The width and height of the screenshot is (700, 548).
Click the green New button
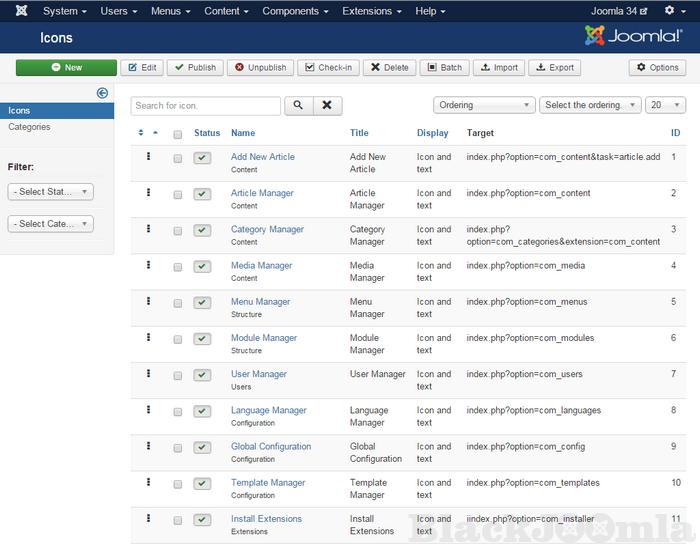[66, 68]
